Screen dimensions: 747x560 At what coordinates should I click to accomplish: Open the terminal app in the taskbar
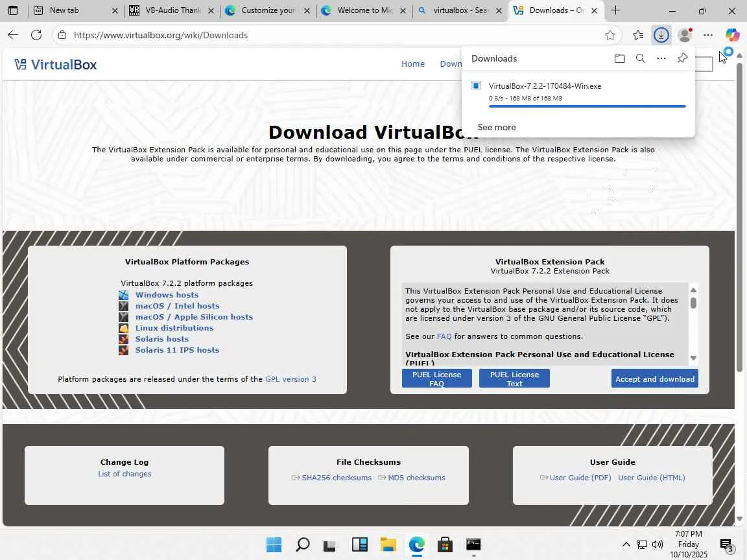click(473, 544)
